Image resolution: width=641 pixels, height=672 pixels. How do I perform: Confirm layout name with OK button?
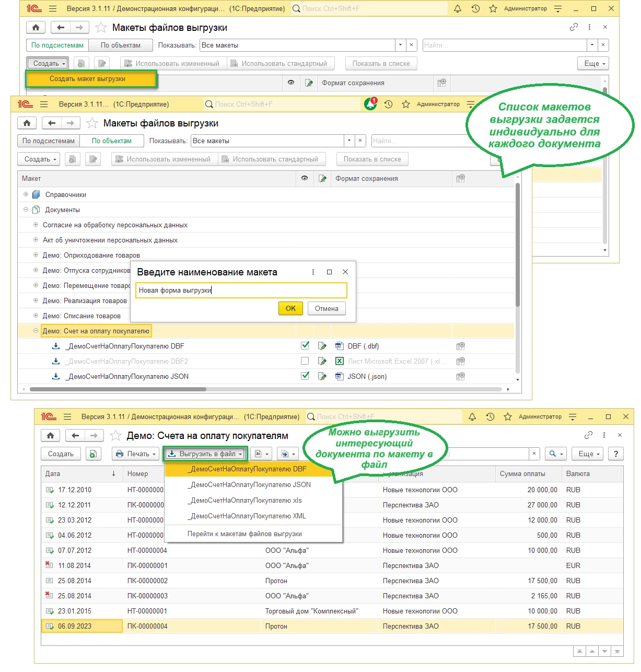pos(290,309)
